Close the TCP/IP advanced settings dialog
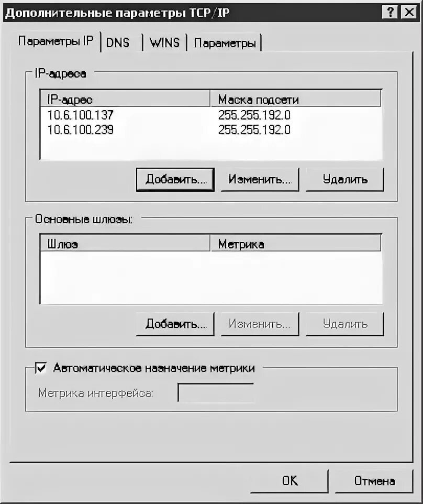Image resolution: width=423 pixels, height=504 pixels. pos(409,13)
